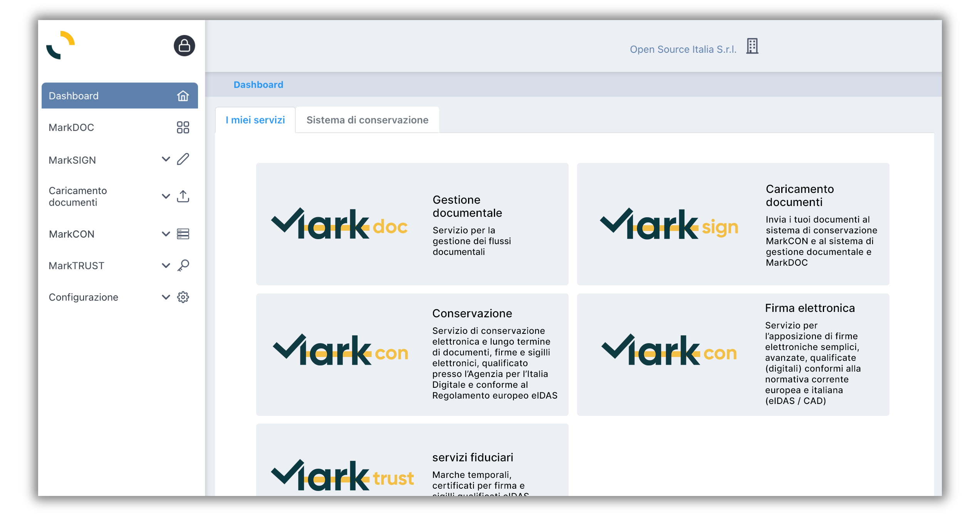The width and height of the screenshot is (980, 516).
Task: Click the upload icon for Caricamento documenti
Action: click(x=183, y=196)
